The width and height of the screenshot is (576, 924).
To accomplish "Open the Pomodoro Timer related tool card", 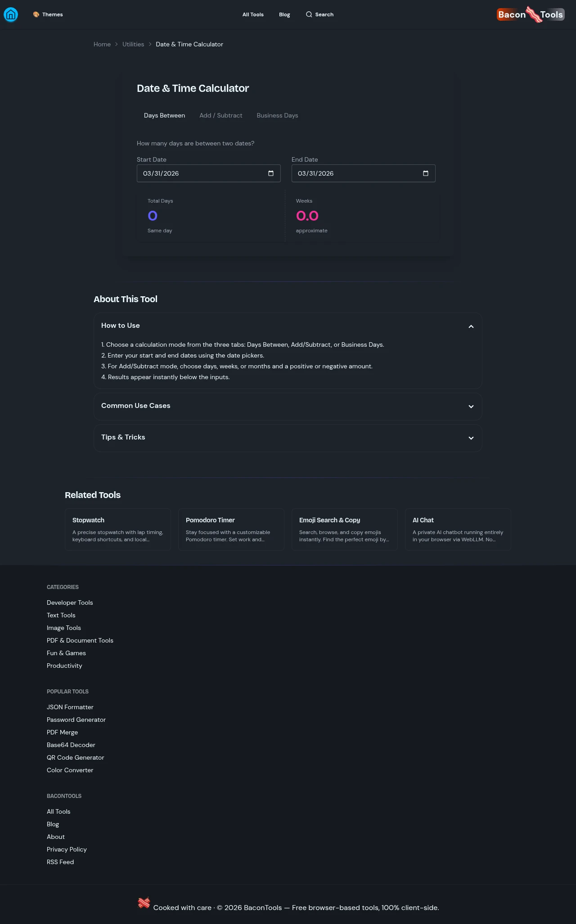I will 231,529.
